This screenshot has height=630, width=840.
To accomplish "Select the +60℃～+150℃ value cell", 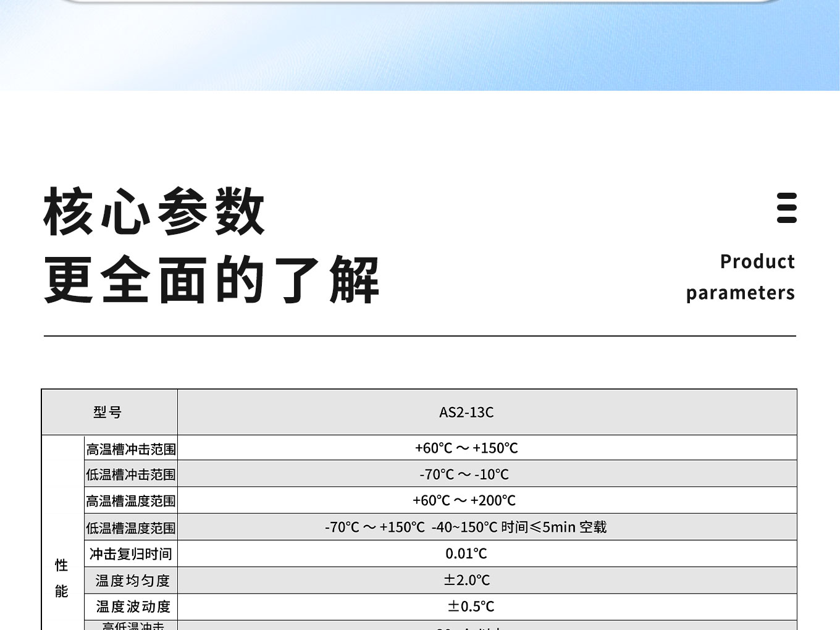I will click(x=466, y=448).
